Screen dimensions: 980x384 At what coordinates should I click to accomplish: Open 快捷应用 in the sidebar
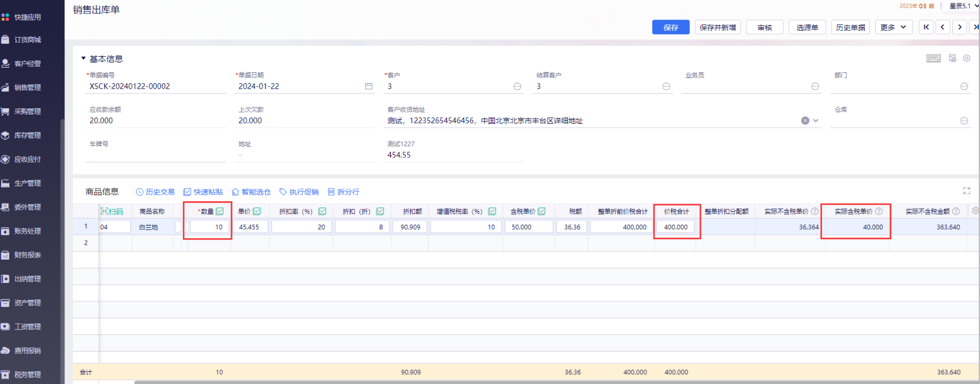tap(27, 17)
